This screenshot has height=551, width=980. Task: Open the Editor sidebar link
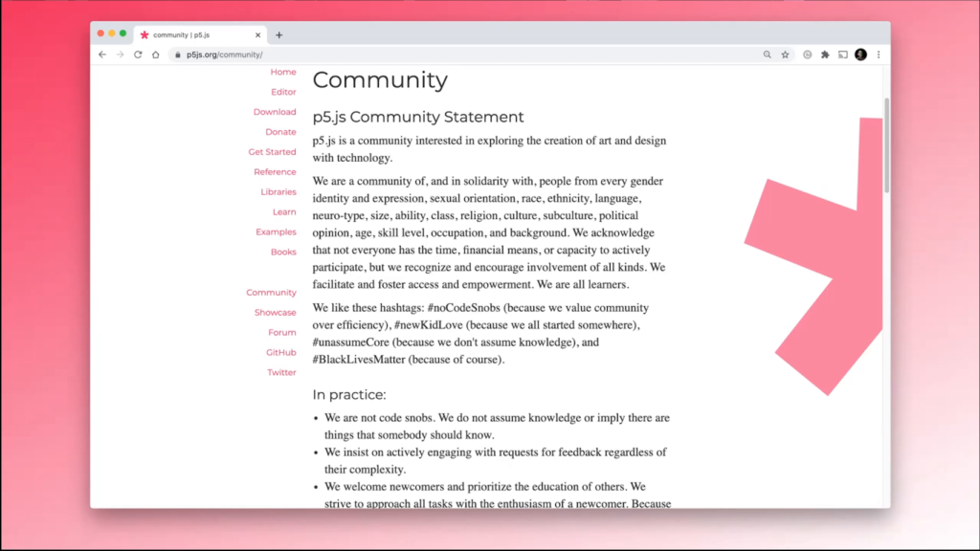283,92
